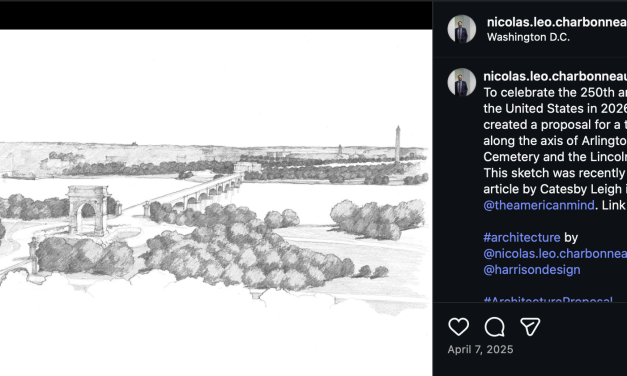Screen dimensions: 627x376
Task: Click the caption line "To celebrate the 250th"
Action: coord(555,92)
